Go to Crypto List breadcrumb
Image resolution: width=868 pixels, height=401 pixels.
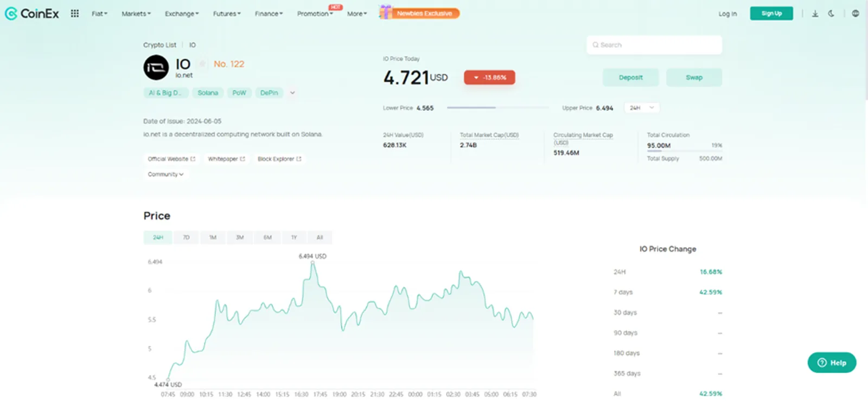click(159, 45)
